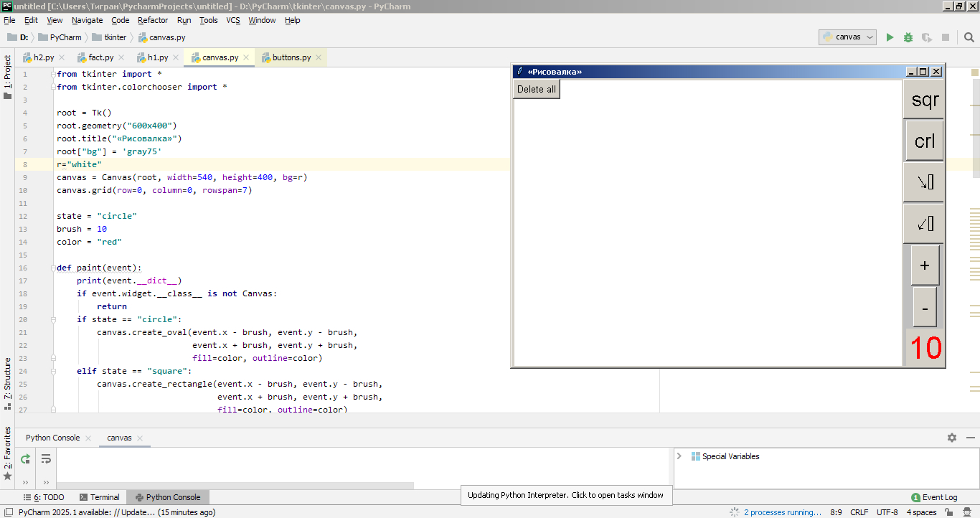Viewport: 980px width, 518px height.
Task: Click the PyCharm 2025.1 available status message
Action: (x=116, y=512)
